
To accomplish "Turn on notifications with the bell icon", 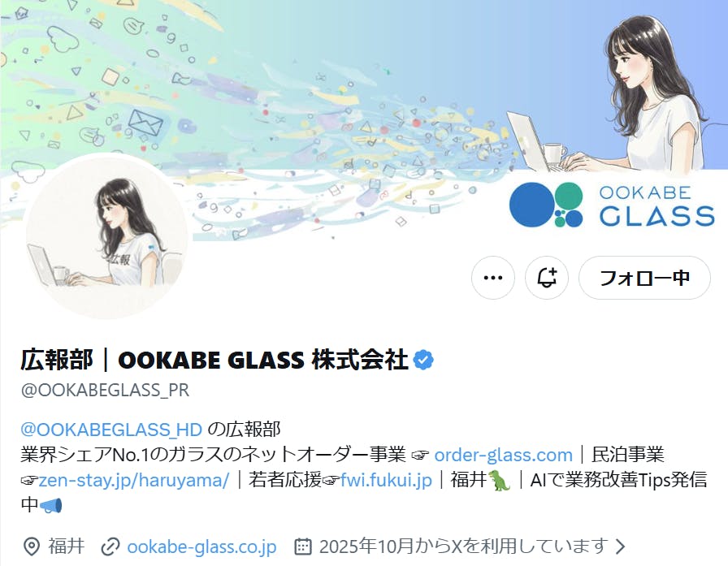I will [547, 278].
